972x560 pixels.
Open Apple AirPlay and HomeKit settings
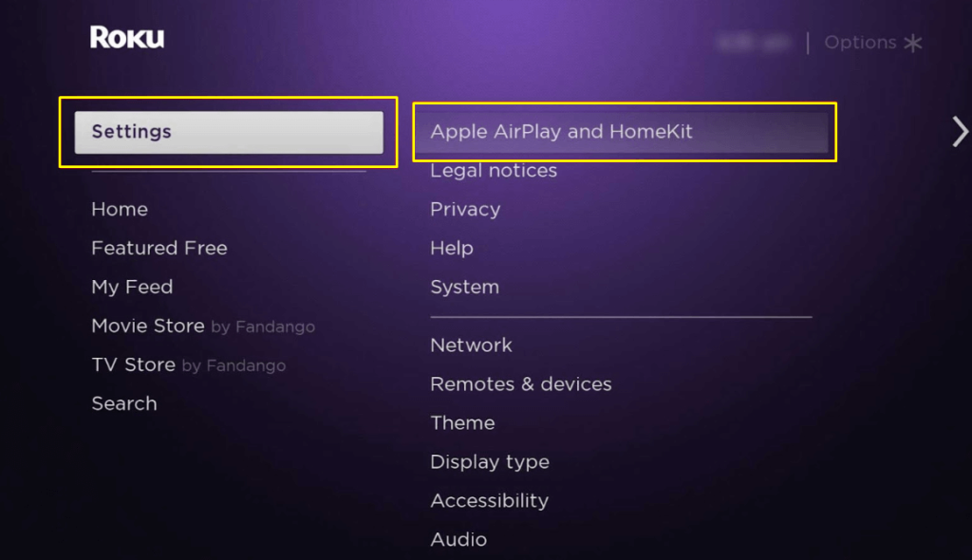coord(561,132)
